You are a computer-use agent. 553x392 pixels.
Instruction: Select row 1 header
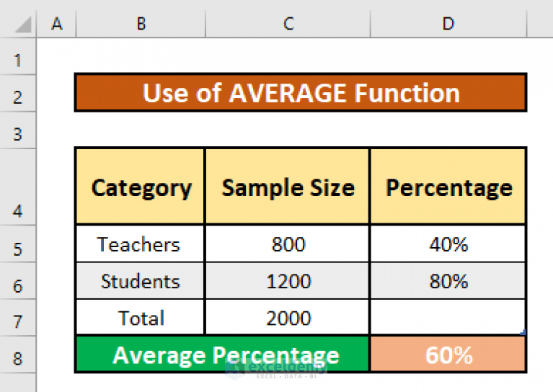coord(17,56)
